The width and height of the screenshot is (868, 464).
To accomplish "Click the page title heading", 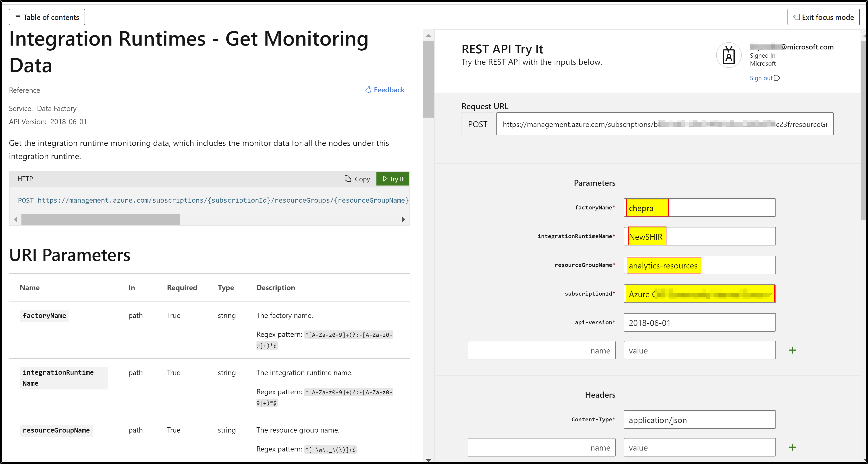I will (x=189, y=52).
